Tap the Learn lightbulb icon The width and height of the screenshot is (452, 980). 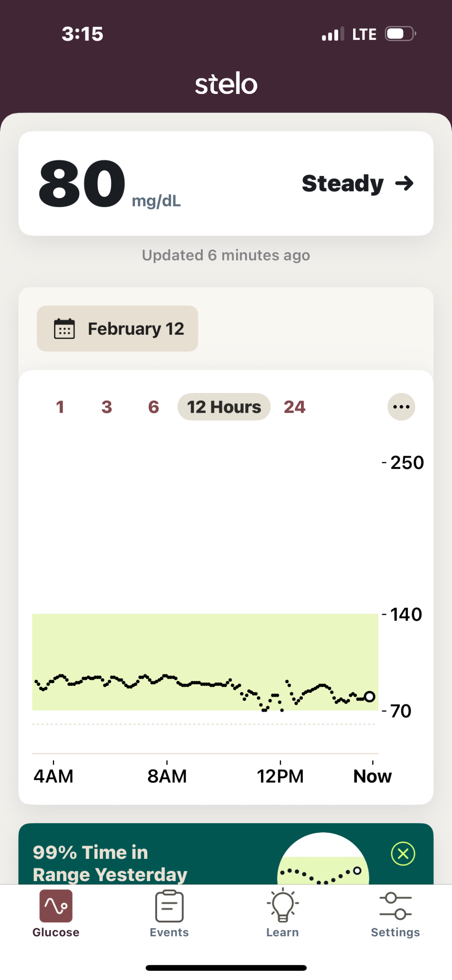point(282,906)
